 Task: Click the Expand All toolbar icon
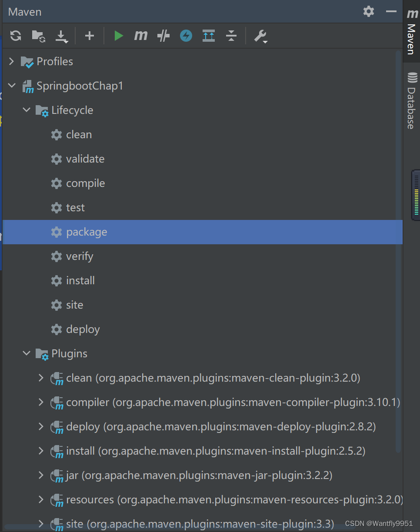pos(209,36)
